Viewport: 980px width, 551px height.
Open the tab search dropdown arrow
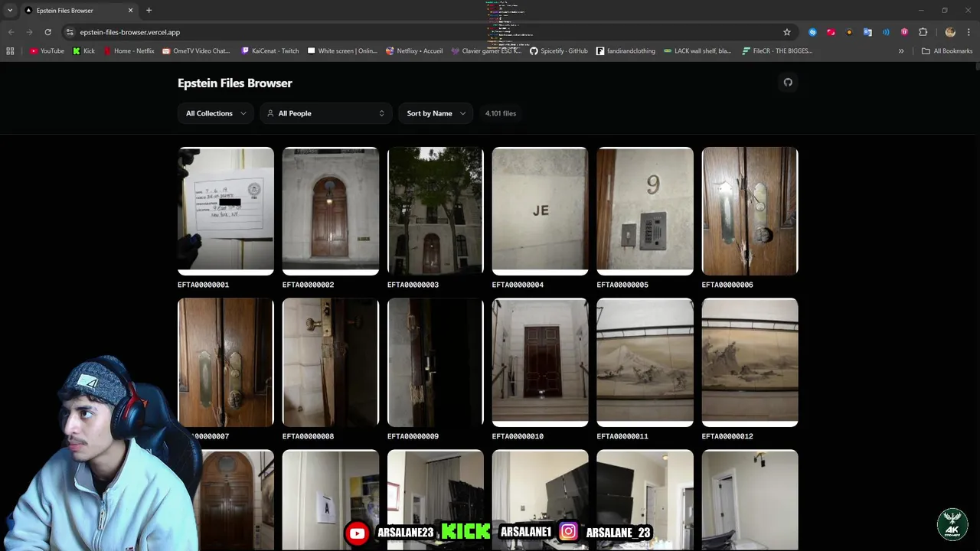tap(10, 11)
